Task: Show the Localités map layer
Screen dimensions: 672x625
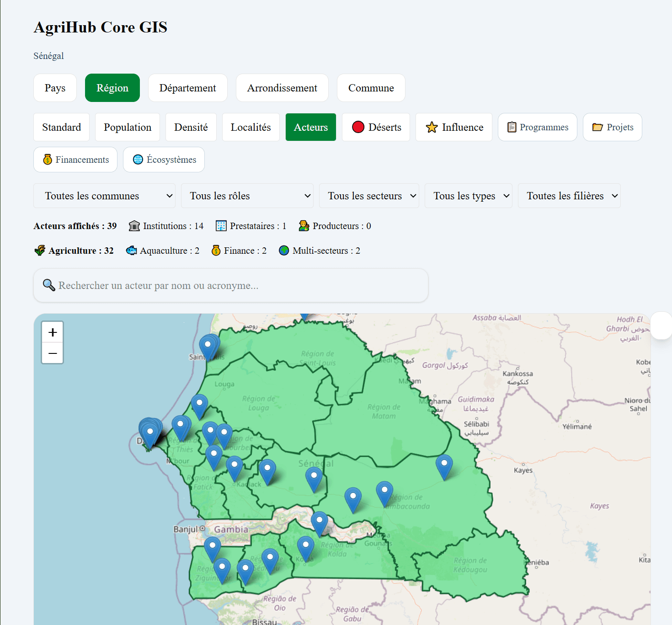Action: [251, 127]
